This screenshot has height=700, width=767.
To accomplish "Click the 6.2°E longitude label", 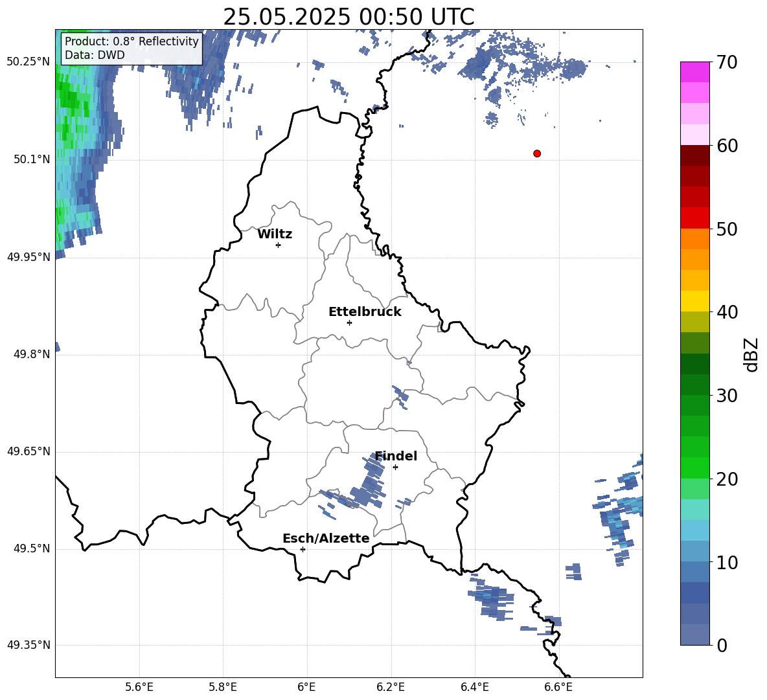I will click(x=391, y=688).
